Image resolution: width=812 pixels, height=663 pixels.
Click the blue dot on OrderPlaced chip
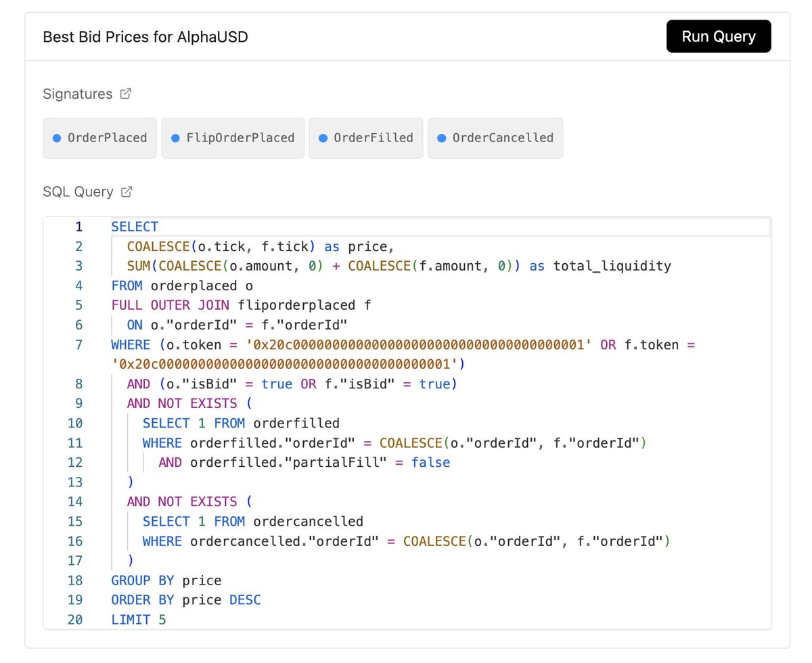pyautogui.click(x=58, y=138)
